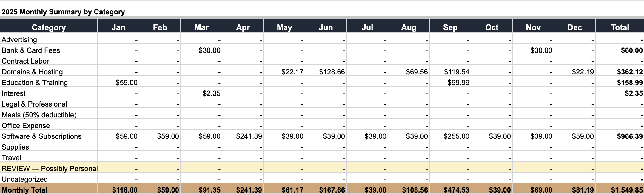Select the Dec column header
The height and width of the screenshot is (194, 644).
[x=574, y=27]
